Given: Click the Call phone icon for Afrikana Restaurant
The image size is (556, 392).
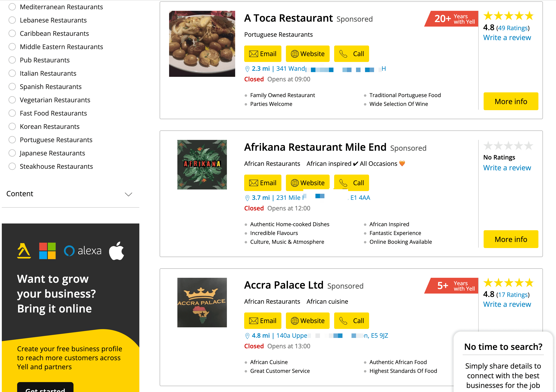Looking at the screenshot, I should click(x=343, y=183).
